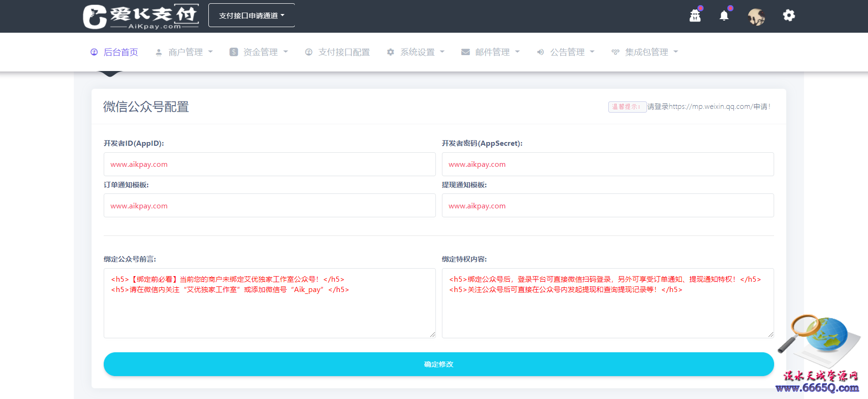Click the 公告管理 speaker icon

point(541,52)
